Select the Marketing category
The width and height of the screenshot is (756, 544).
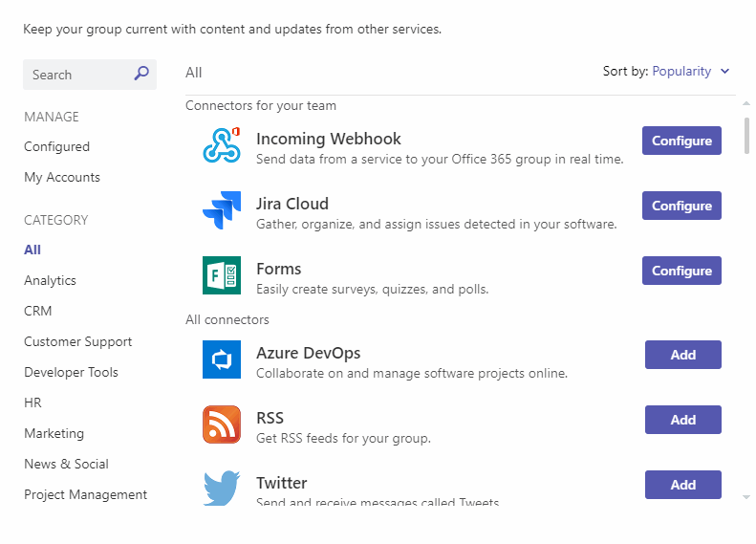pos(54,433)
